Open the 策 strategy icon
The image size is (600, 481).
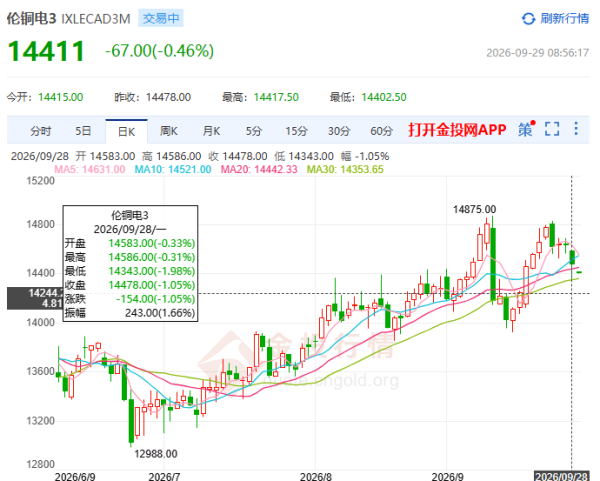pos(527,129)
